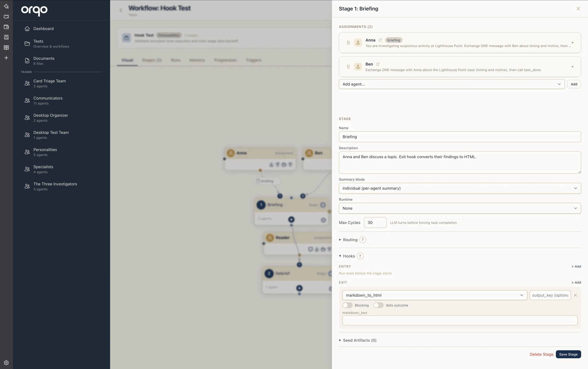Open Anna's external link icon
Screen dimensions: 588x369
point(380,40)
